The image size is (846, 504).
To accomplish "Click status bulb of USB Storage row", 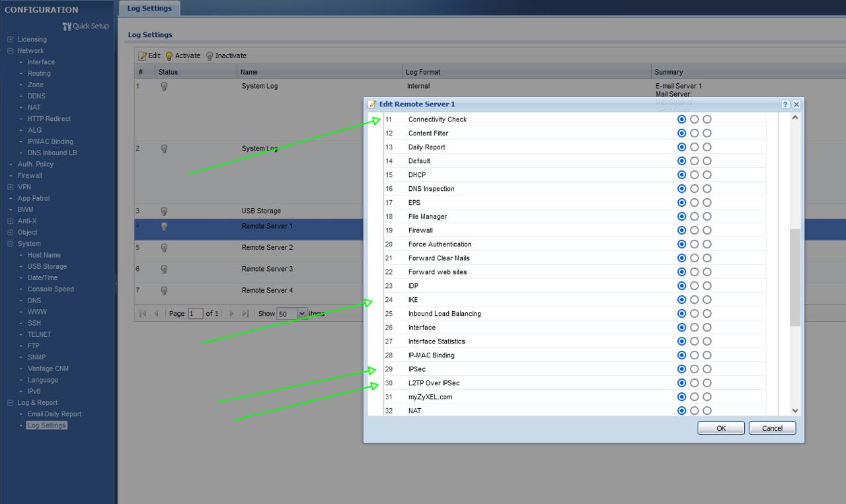I will (x=164, y=211).
